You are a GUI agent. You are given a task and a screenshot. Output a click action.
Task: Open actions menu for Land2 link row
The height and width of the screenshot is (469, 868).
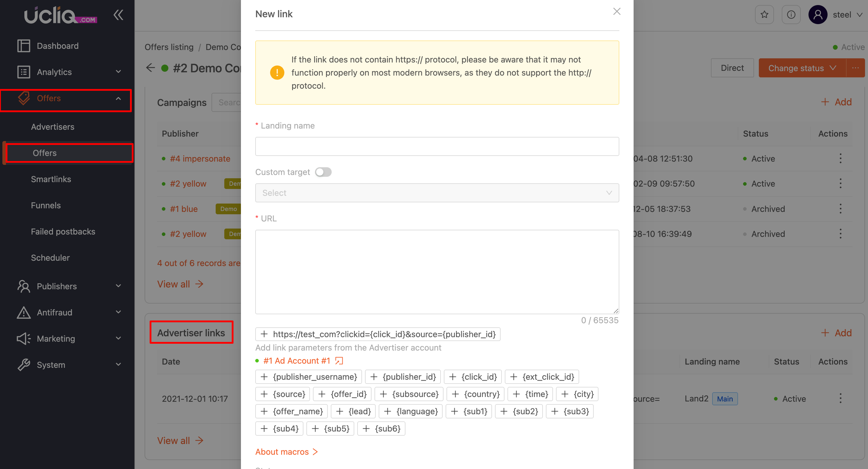click(x=840, y=398)
